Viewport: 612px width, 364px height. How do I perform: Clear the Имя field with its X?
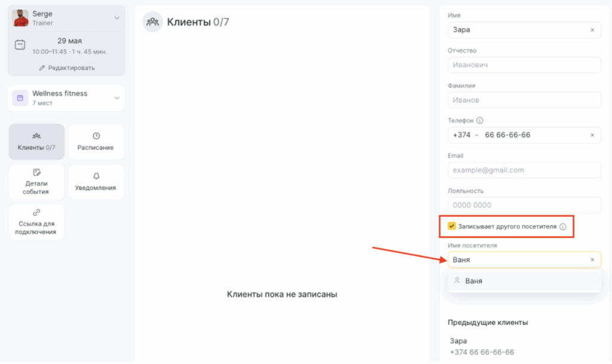coord(592,30)
